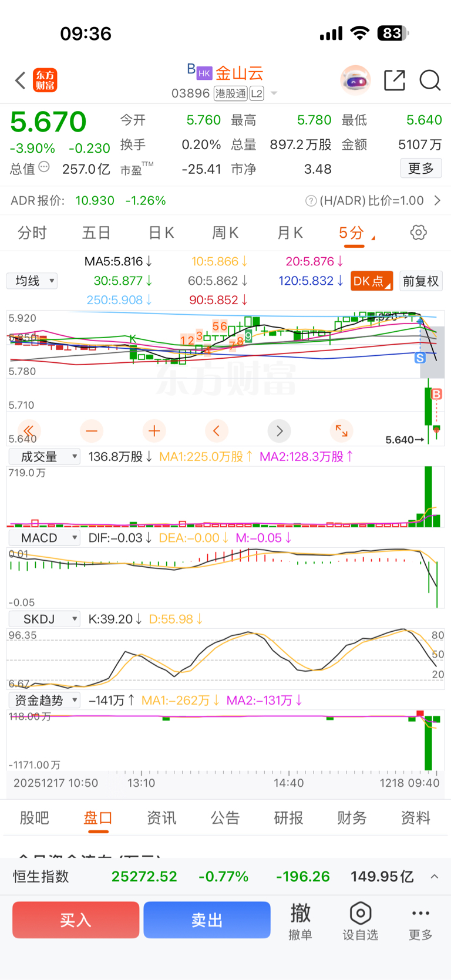The height and width of the screenshot is (980, 451).
Task: Tap the 136.8万股 volume value
Action: coord(120,457)
